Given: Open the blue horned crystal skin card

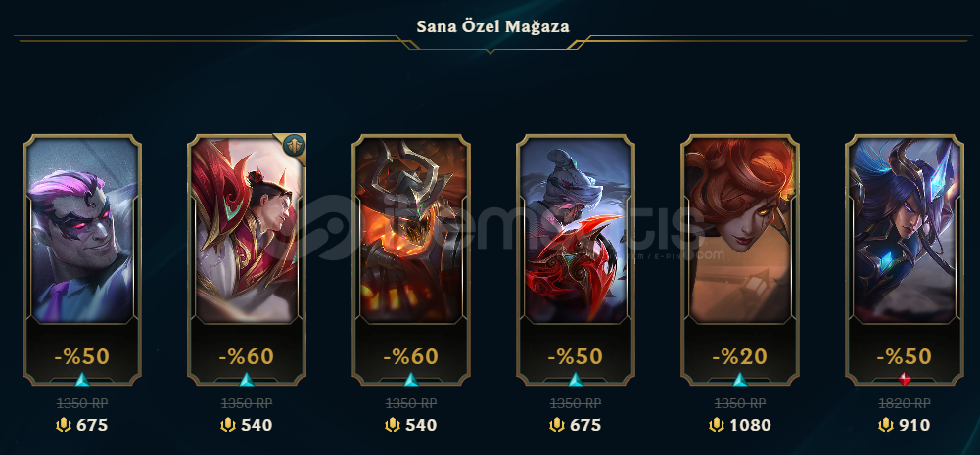Looking at the screenshot, I should (905, 230).
